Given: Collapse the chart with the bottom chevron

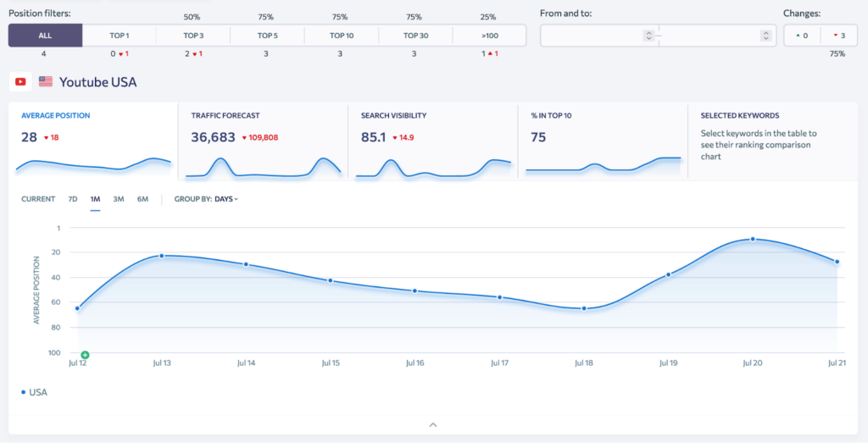Looking at the screenshot, I should 433,424.
